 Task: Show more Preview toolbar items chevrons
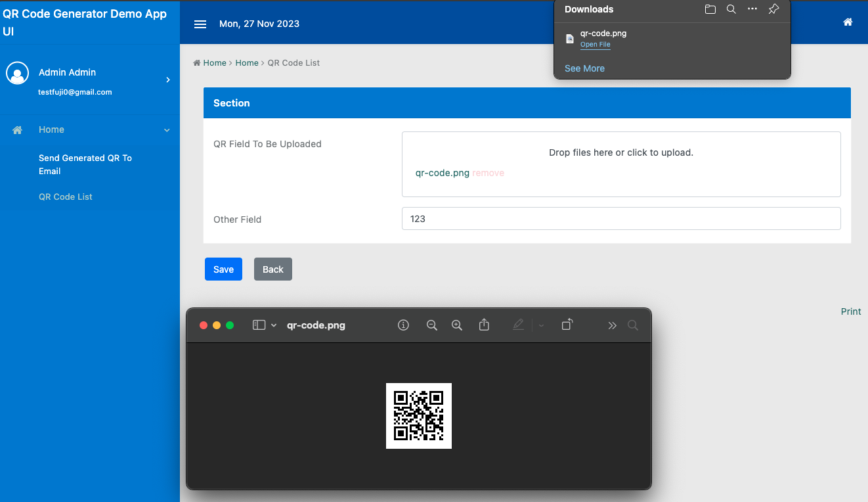pos(612,325)
